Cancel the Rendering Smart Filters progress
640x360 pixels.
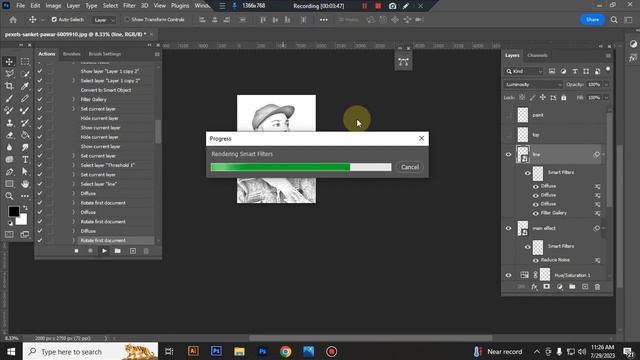[x=409, y=167]
